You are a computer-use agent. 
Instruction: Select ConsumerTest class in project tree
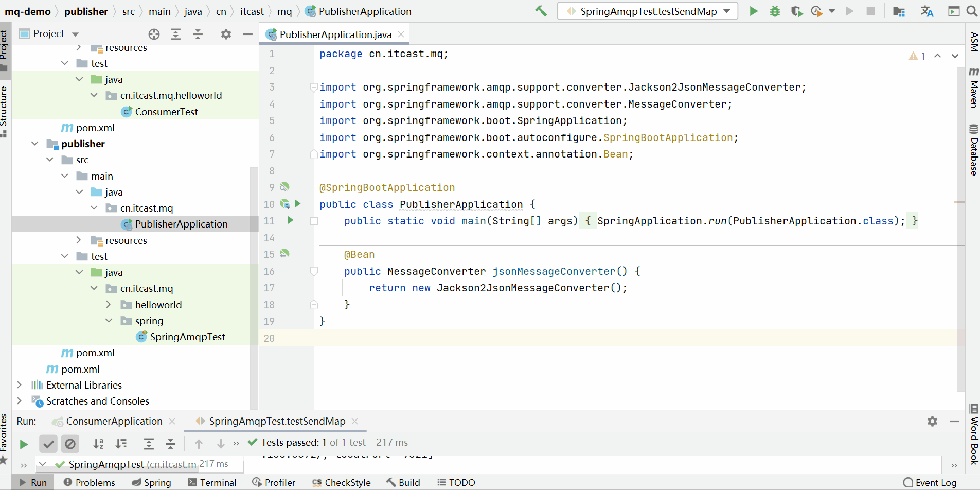[x=159, y=112]
